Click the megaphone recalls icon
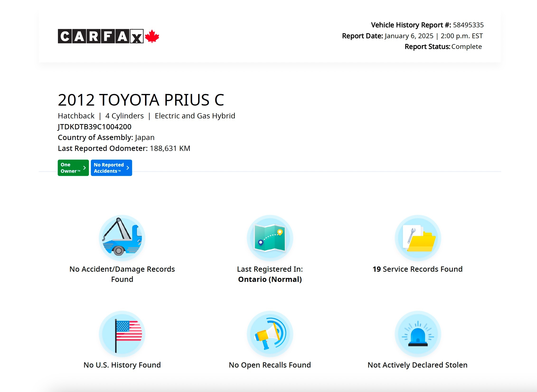 (270, 334)
